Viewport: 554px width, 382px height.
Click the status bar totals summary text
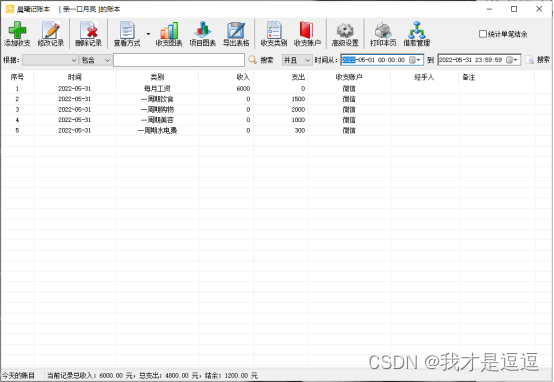[x=152, y=375]
